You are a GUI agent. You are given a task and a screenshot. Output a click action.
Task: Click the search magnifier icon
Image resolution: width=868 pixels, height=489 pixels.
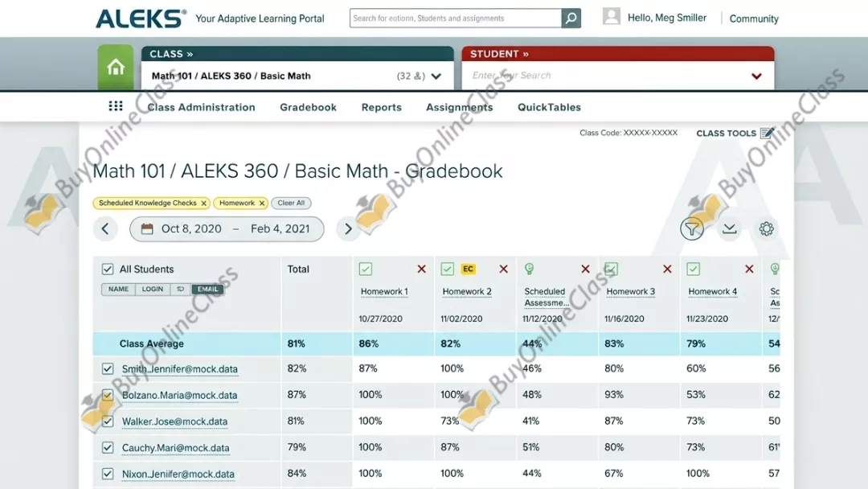[571, 18]
